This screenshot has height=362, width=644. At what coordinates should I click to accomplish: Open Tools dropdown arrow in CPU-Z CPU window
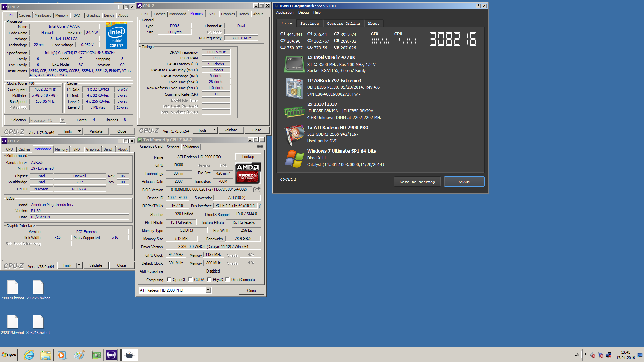pos(79,131)
